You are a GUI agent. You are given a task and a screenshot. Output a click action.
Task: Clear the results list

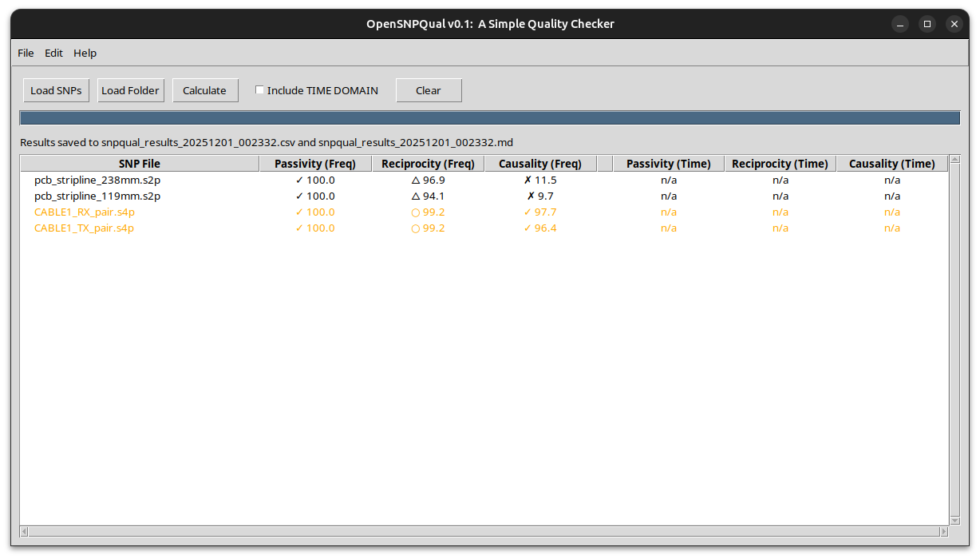pyautogui.click(x=429, y=90)
